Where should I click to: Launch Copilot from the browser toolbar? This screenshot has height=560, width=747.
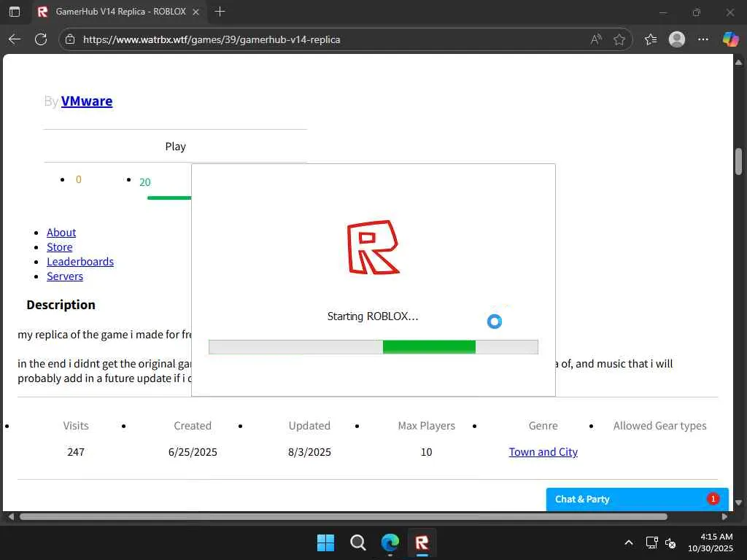point(729,39)
